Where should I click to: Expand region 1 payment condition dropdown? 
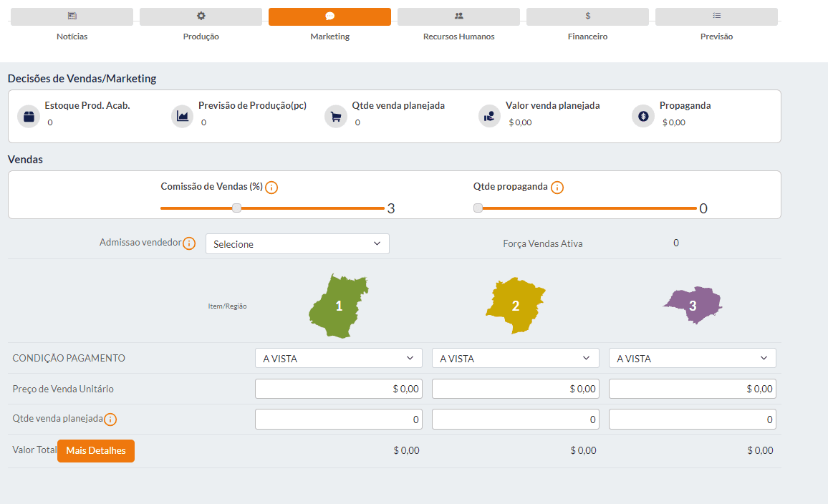pos(338,359)
